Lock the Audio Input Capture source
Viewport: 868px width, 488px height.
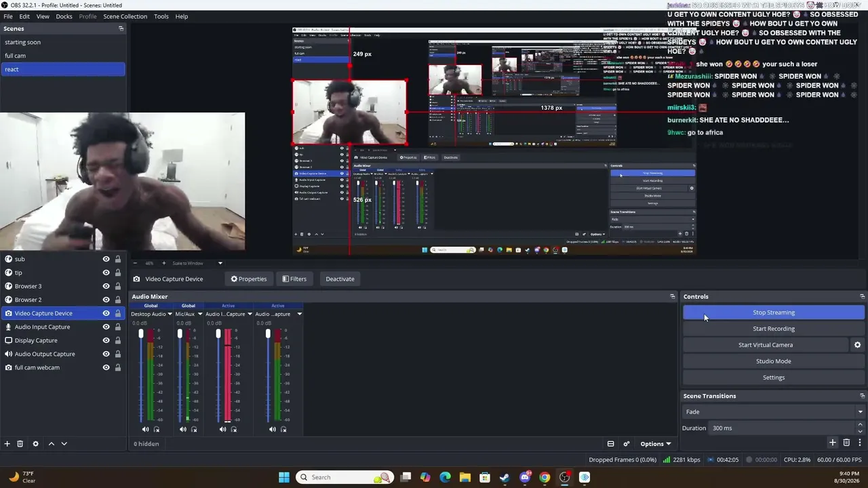coord(117,327)
